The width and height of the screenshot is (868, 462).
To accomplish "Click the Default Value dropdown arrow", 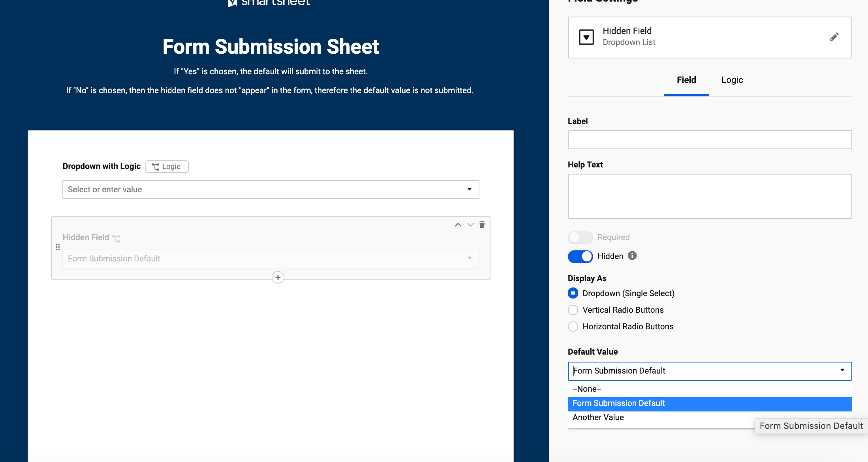I will tap(842, 370).
